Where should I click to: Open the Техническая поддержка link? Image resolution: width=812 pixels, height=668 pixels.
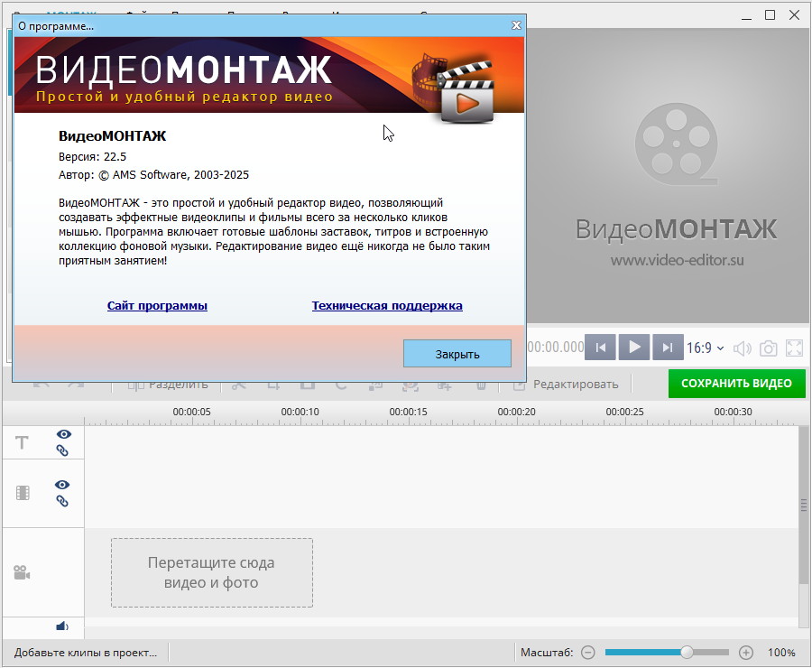pos(387,306)
